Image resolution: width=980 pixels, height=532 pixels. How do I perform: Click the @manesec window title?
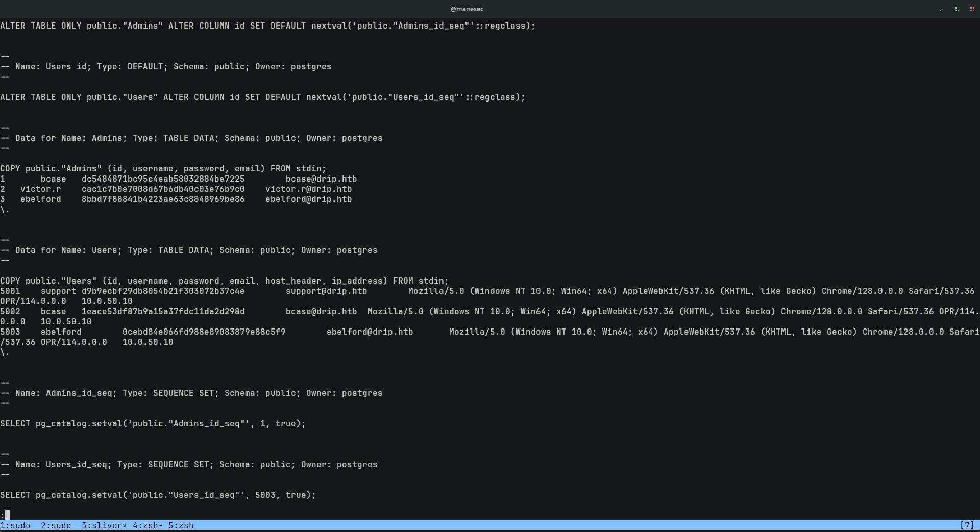pos(467,9)
